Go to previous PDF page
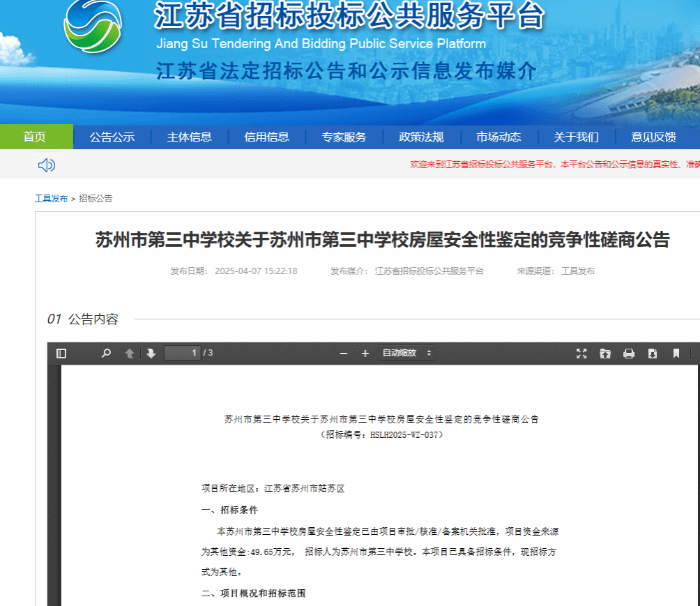The image size is (700, 606). point(130,354)
